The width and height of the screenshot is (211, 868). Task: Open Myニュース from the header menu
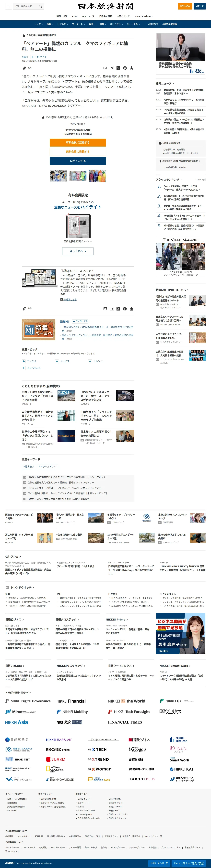pyautogui.click(x=88, y=16)
